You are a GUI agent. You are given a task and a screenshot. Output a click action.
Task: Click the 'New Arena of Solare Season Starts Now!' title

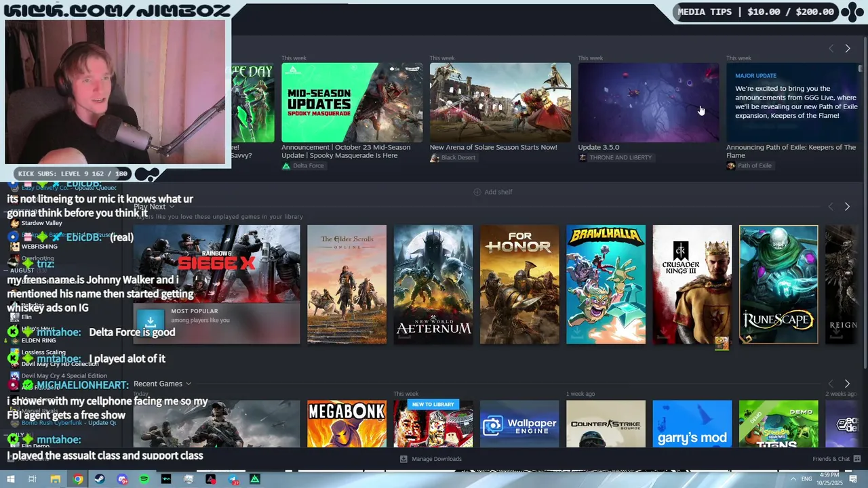(494, 147)
